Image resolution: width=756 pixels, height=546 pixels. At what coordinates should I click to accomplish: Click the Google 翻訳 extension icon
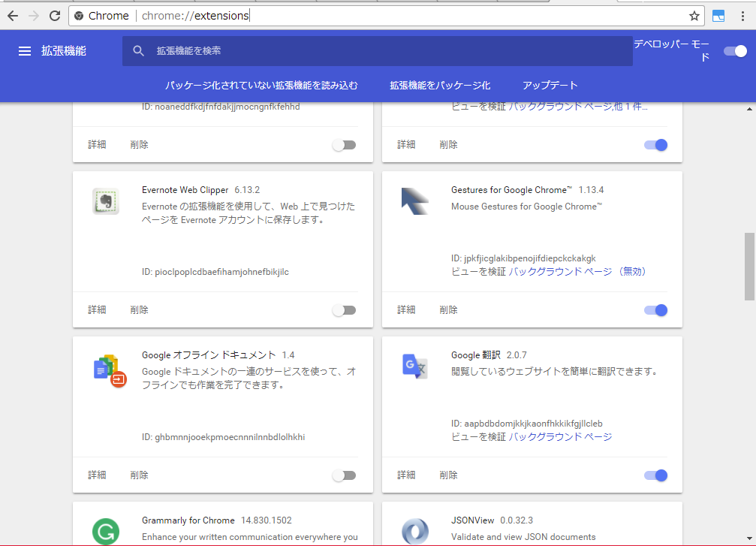[x=414, y=367]
